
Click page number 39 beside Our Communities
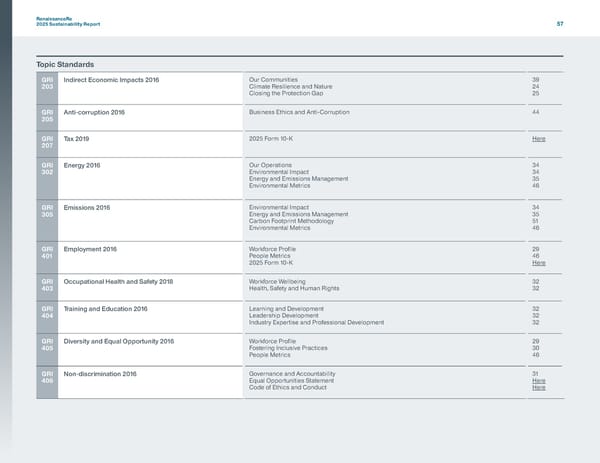click(535, 80)
